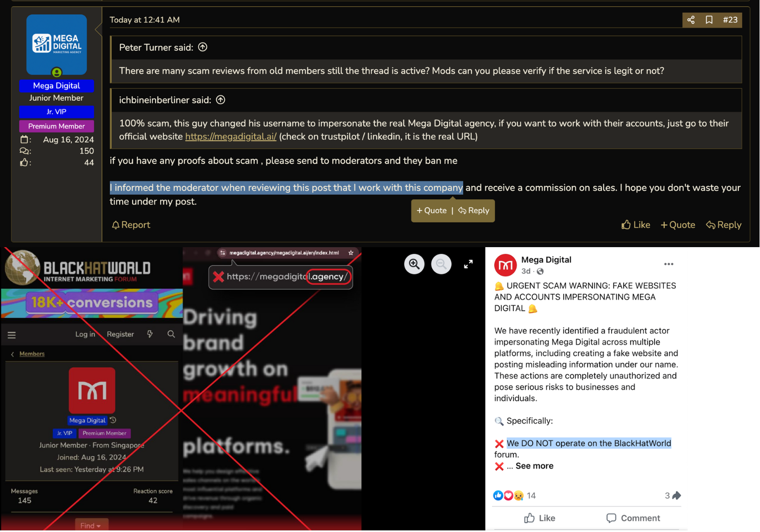
Task: Click +Quote in the text selection popup
Action: pos(432,211)
